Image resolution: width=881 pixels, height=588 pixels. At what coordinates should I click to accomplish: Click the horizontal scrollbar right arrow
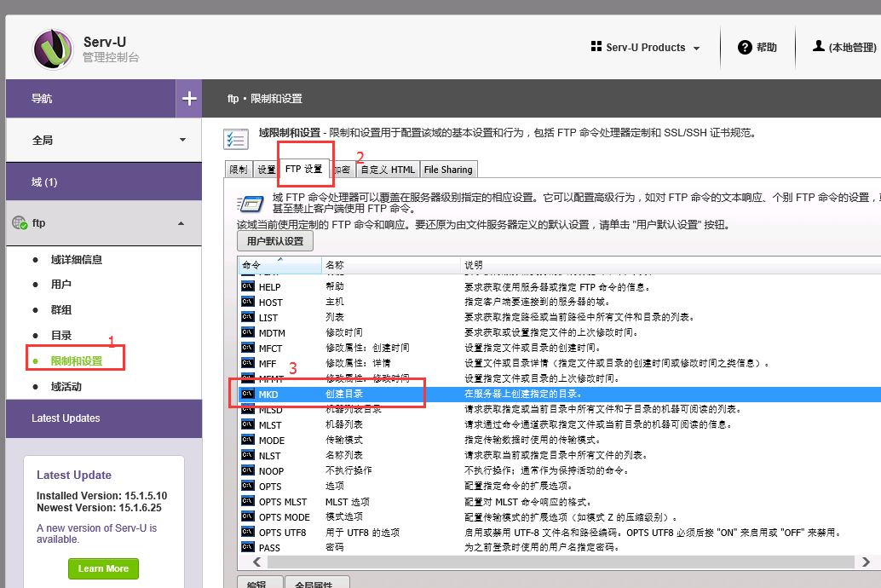(x=866, y=562)
